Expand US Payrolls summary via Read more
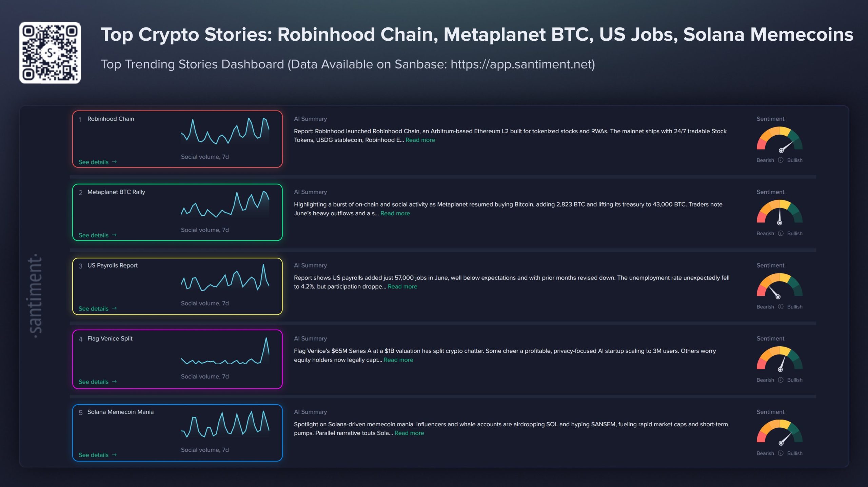Screen dimensions: 868x487 402,287
